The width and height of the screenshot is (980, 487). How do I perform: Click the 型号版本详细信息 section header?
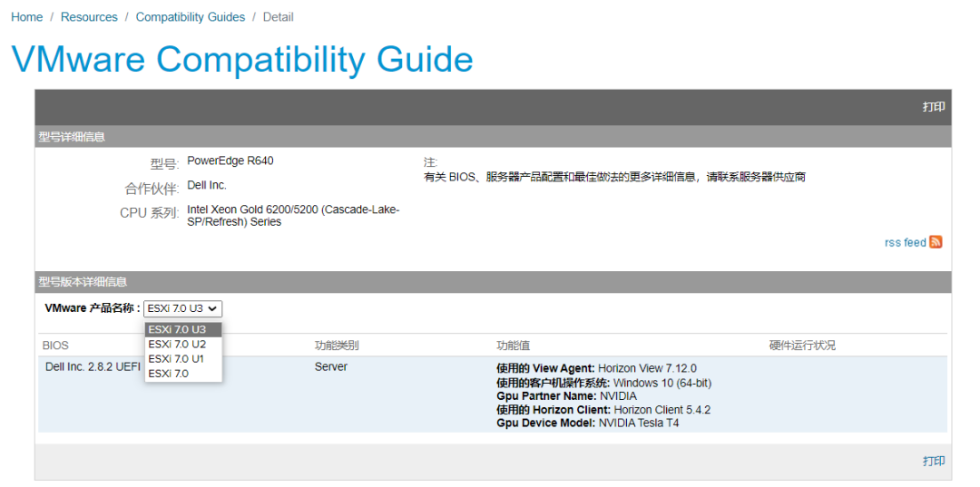[x=83, y=282]
